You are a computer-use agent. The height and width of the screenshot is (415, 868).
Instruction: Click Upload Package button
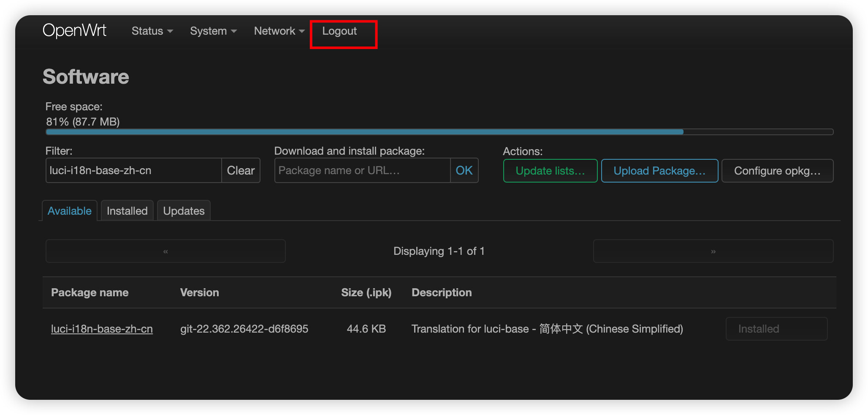(x=659, y=171)
